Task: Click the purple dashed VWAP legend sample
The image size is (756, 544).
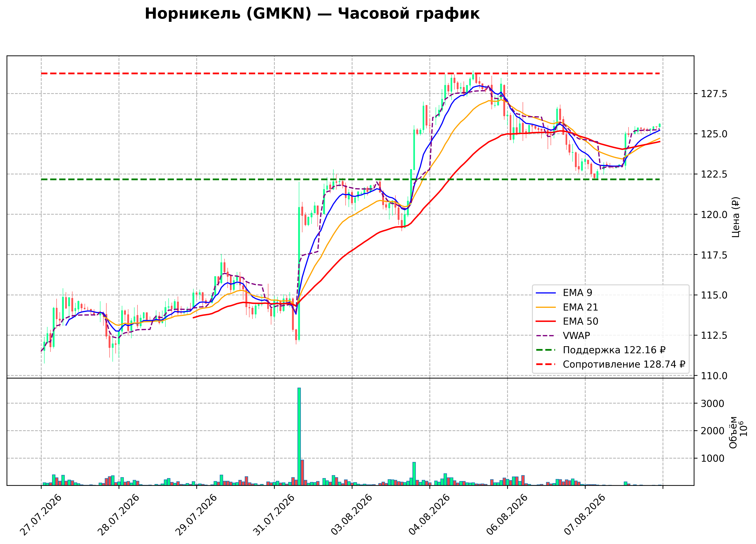Action: [x=546, y=336]
